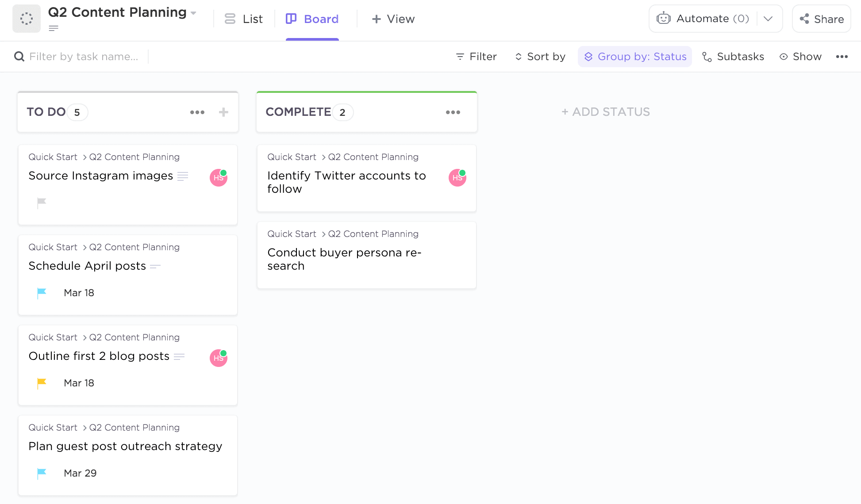Open toolbar more options ellipsis
The image size is (861, 504).
click(842, 57)
